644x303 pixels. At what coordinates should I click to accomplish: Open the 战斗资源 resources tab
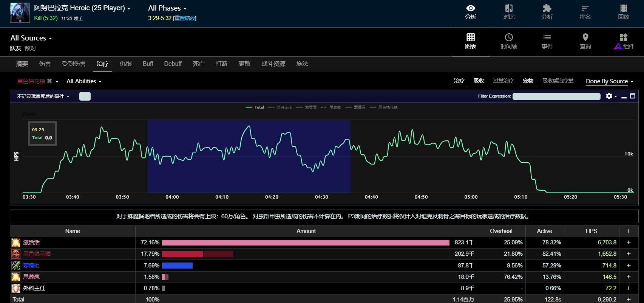click(273, 64)
